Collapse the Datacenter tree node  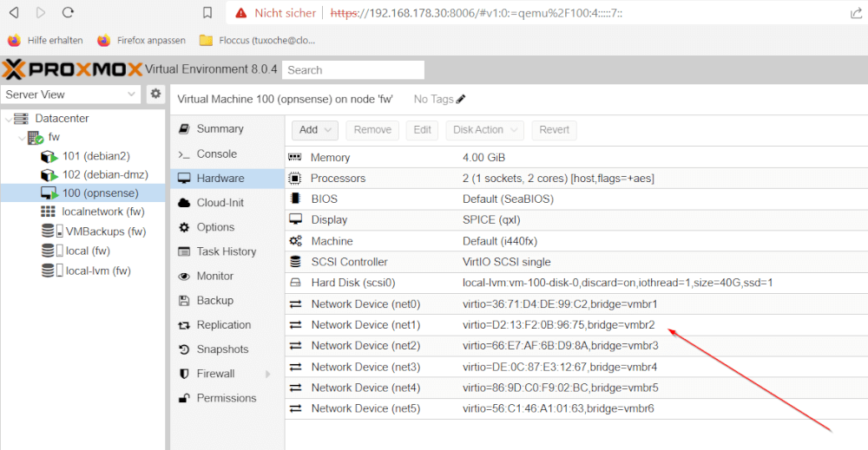(x=9, y=119)
